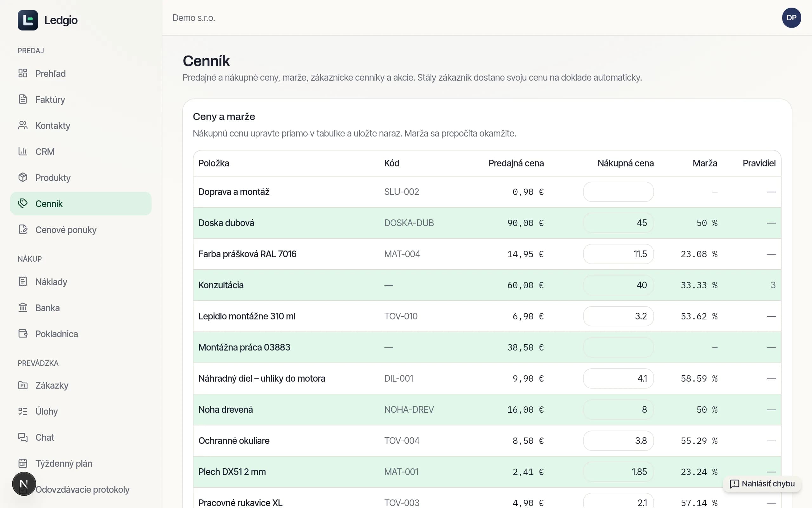The image size is (812, 508).
Task: Open the Náklady receipt icon
Action: (x=23, y=282)
